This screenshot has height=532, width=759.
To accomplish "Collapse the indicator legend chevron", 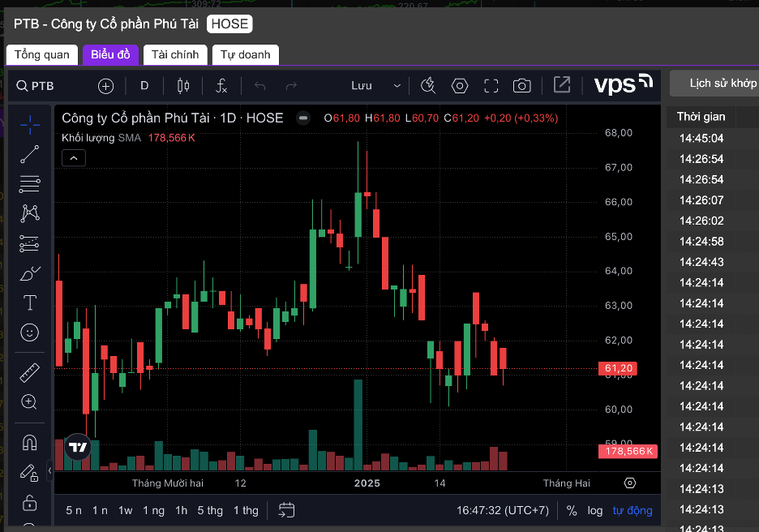I will pyautogui.click(x=74, y=158).
